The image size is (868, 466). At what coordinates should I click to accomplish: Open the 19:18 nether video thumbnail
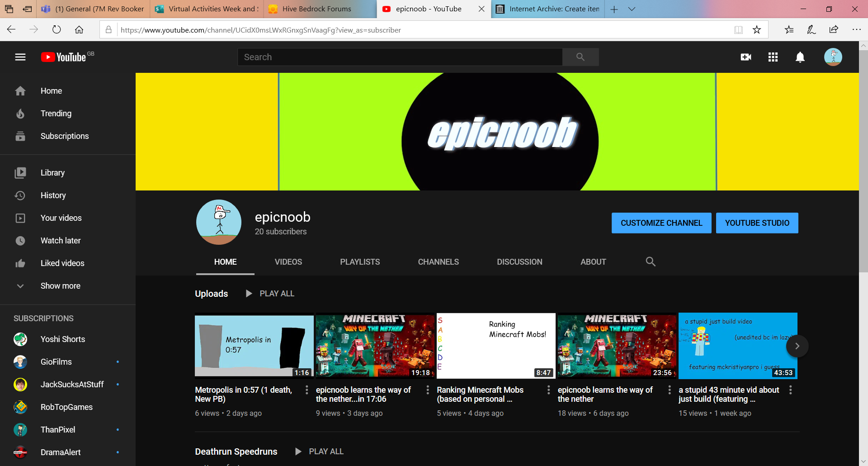(375, 346)
